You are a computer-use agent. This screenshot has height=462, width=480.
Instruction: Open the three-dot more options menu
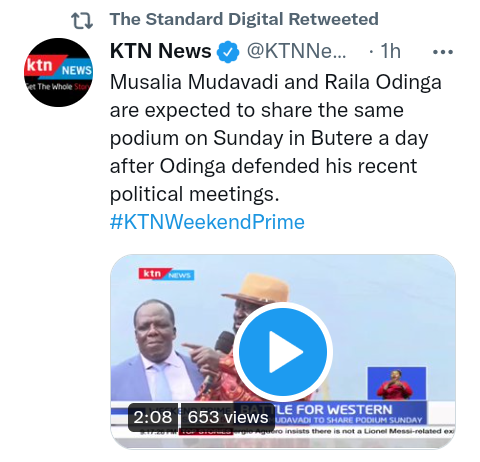[x=443, y=52]
